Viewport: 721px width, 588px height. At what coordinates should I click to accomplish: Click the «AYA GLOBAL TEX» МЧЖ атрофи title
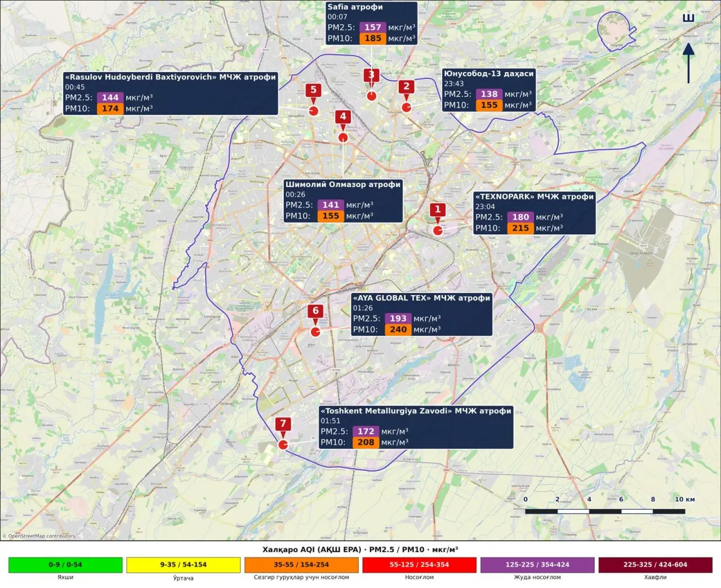coord(421,298)
